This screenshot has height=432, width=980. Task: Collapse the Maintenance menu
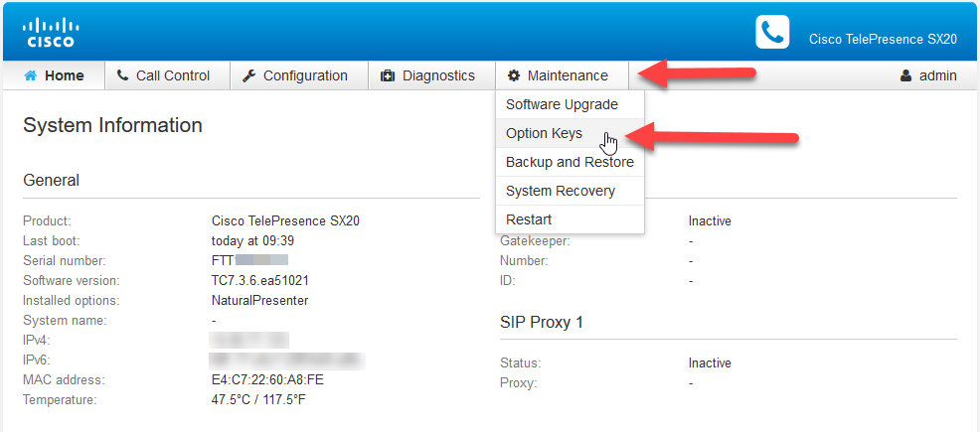[562, 75]
